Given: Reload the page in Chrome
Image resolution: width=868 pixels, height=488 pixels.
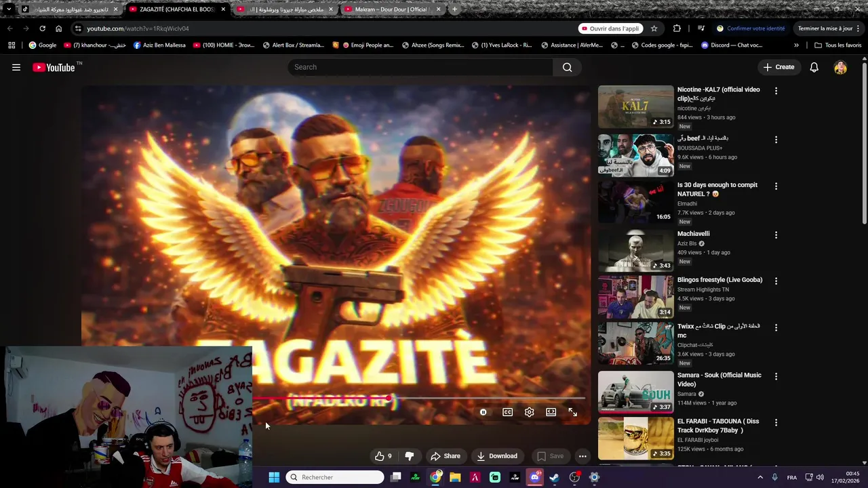Looking at the screenshot, I should pos(42,28).
